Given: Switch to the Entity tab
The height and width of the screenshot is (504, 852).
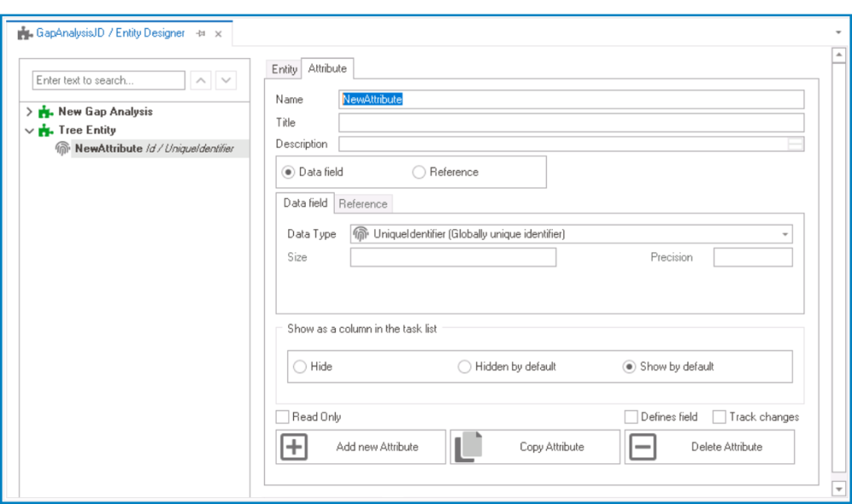Looking at the screenshot, I should (284, 69).
